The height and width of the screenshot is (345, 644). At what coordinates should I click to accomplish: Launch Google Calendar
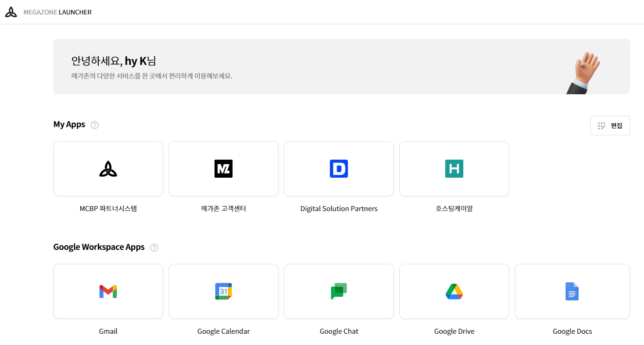223,291
